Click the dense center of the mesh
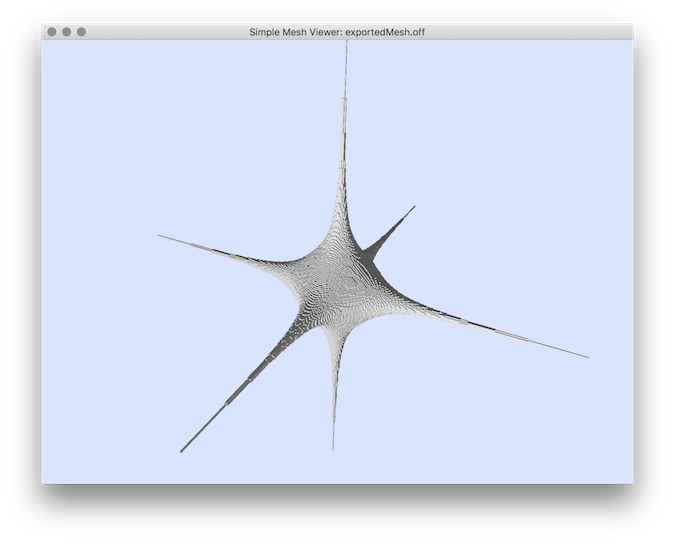Screen dimensions: 675x543 338,285
